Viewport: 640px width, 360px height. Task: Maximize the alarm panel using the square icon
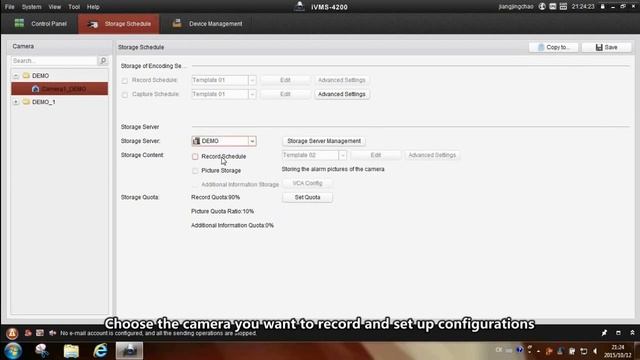618,333
